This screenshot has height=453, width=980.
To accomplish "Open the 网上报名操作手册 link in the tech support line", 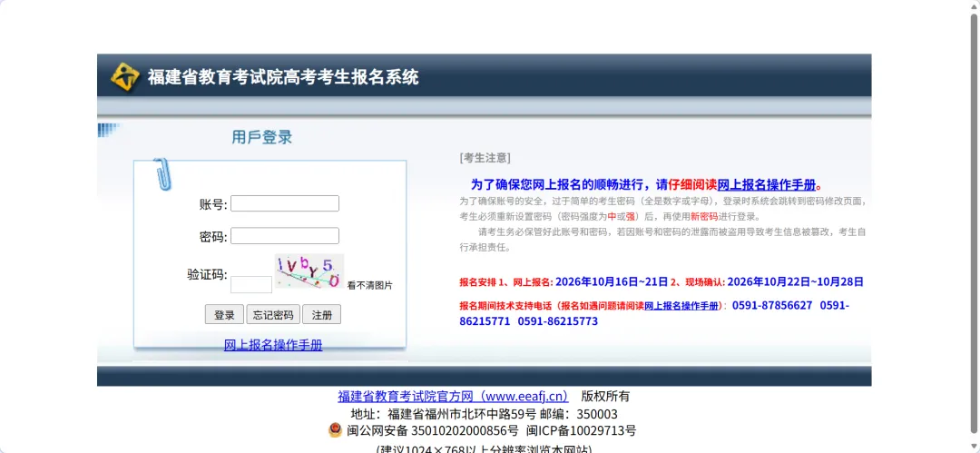I will tap(681, 306).
